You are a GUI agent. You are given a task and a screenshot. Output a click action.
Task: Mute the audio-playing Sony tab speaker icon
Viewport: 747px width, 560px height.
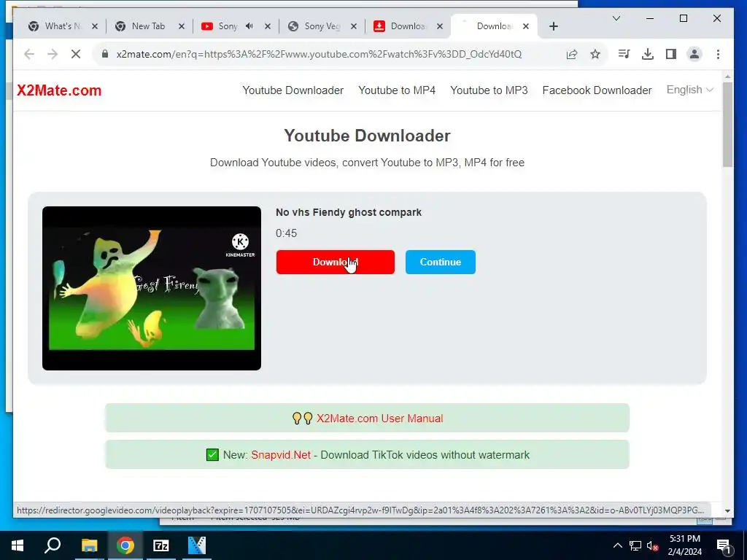click(x=249, y=26)
